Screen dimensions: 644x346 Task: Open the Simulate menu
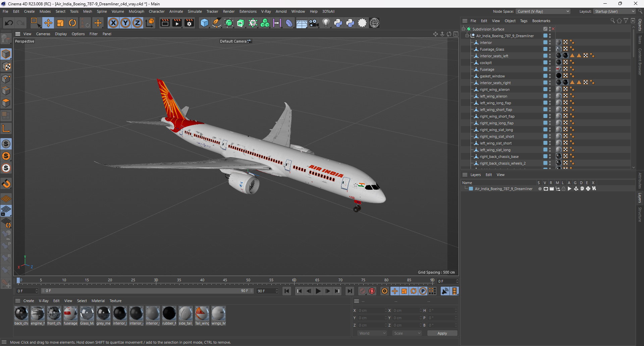click(195, 11)
